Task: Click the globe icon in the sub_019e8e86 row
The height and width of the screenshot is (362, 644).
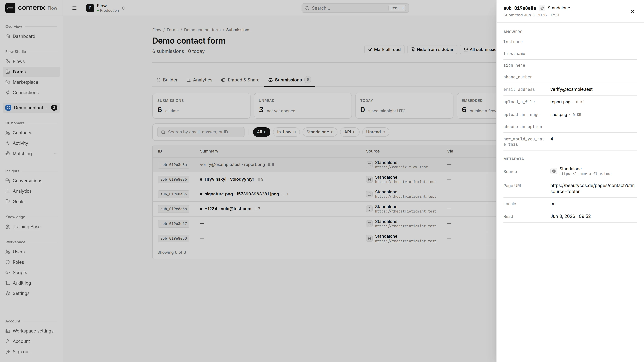Action: click(369, 179)
